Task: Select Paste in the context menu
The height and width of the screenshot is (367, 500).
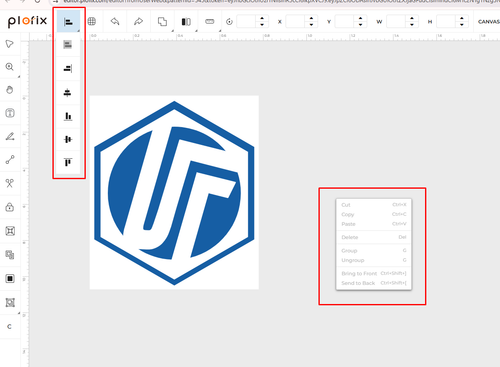Action: pyautogui.click(x=374, y=224)
